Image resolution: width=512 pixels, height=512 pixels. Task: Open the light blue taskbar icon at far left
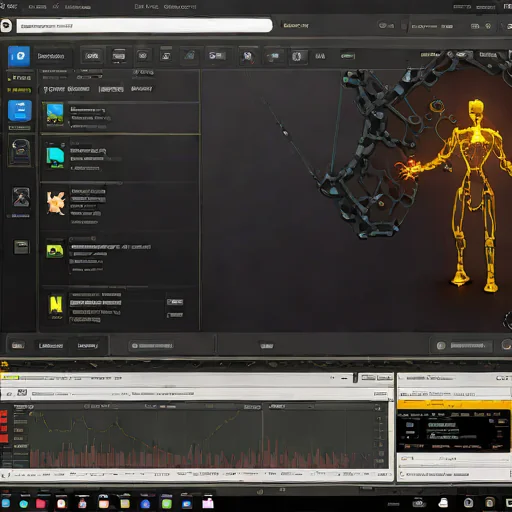[x=6, y=503]
